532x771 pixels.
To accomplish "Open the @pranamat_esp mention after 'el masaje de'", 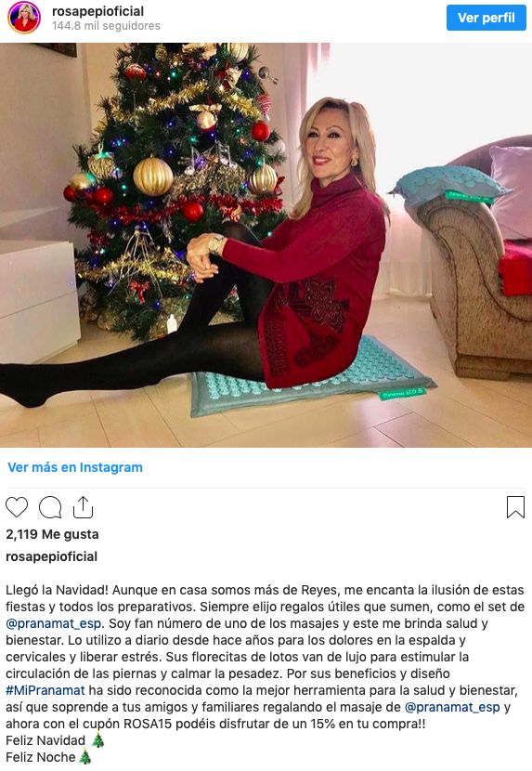I will [452, 707].
